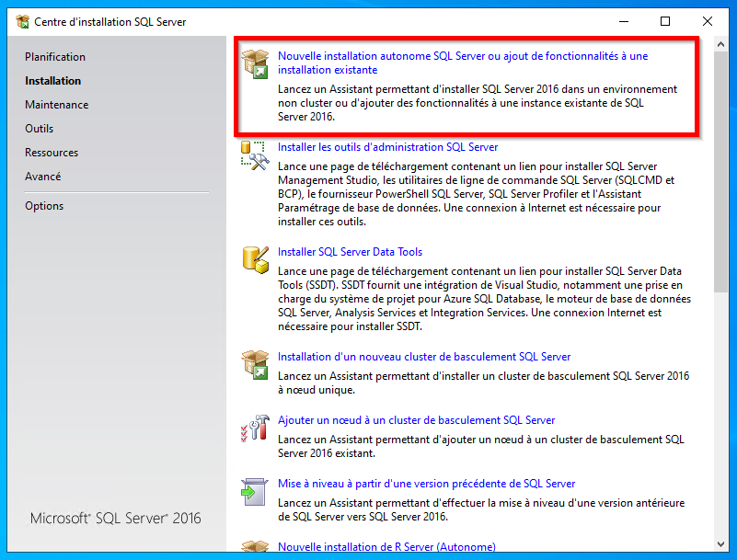Select the Installation page in sidebar

click(52, 81)
